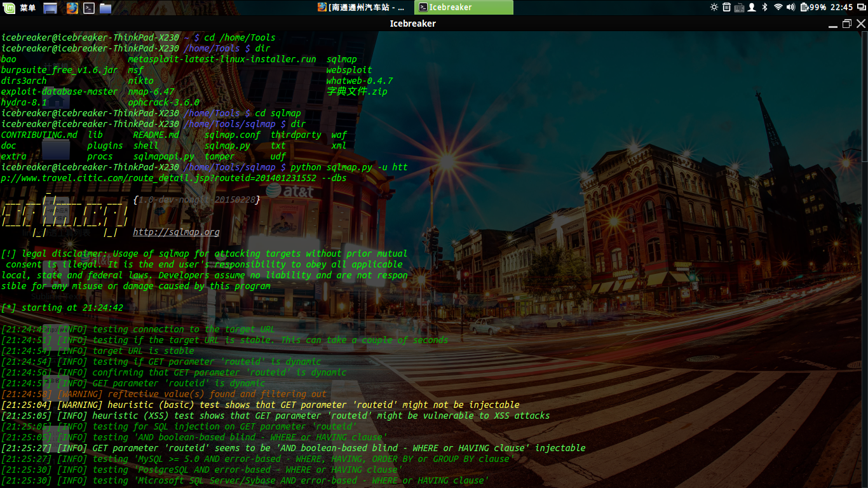Screen dimensions: 868x488
Task: Open the Linux Mint menu button
Action: [19, 8]
